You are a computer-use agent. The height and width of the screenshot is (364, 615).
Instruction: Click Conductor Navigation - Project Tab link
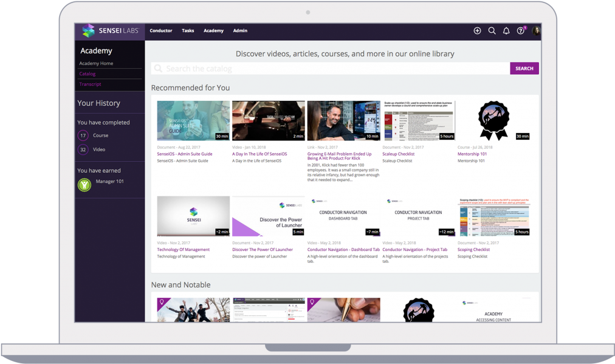tap(415, 250)
